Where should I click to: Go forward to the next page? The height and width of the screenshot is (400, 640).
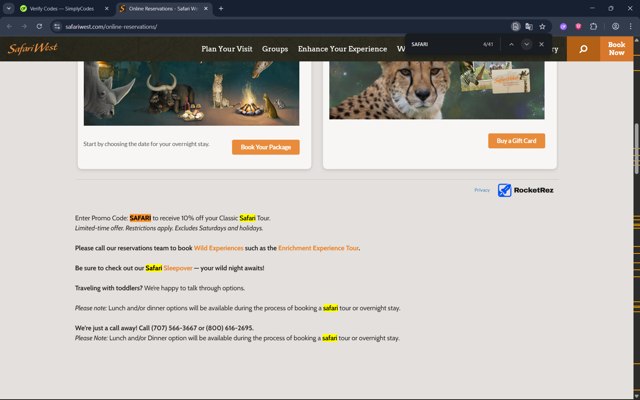click(x=24, y=27)
